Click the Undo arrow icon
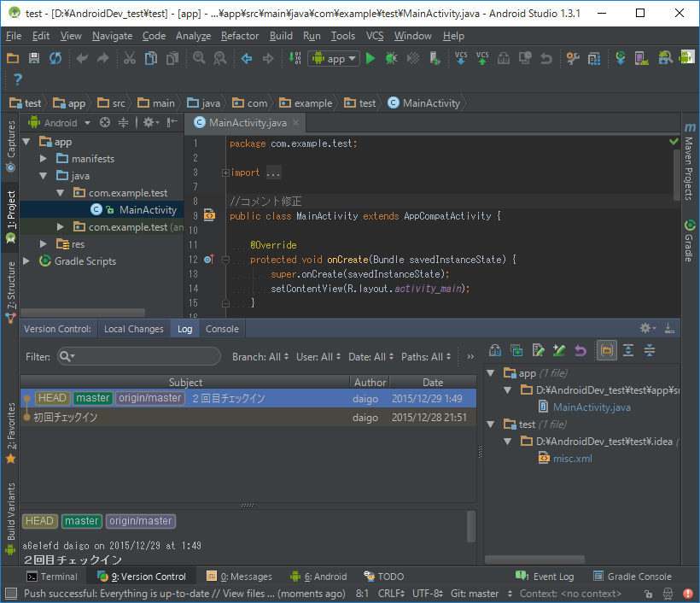The height and width of the screenshot is (603, 700). [x=82, y=59]
